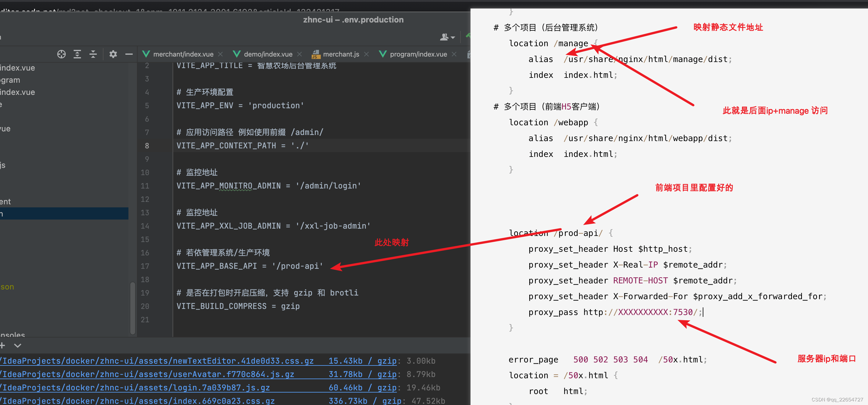Screen dimensions: 868x405
Task: Open the user account dropdown in toolbar
Action: 447,37
